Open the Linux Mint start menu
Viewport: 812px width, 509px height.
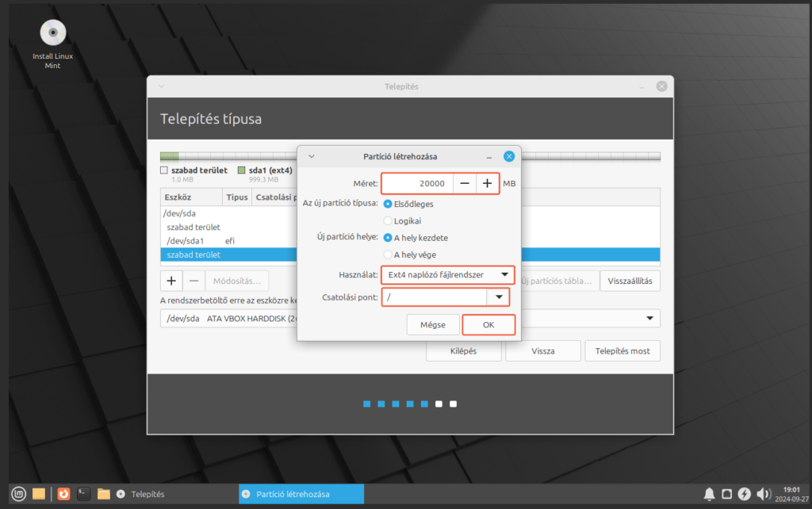click(x=17, y=494)
